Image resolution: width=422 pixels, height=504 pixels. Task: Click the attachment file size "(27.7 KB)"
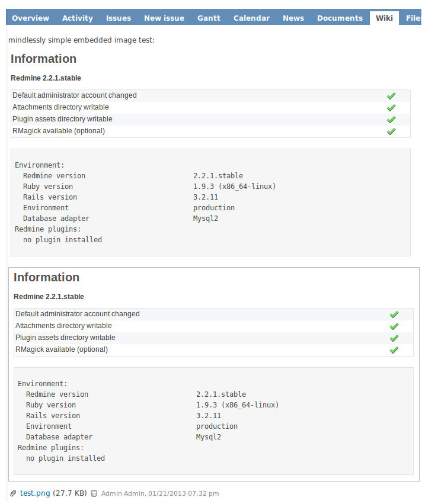point(70,493)
